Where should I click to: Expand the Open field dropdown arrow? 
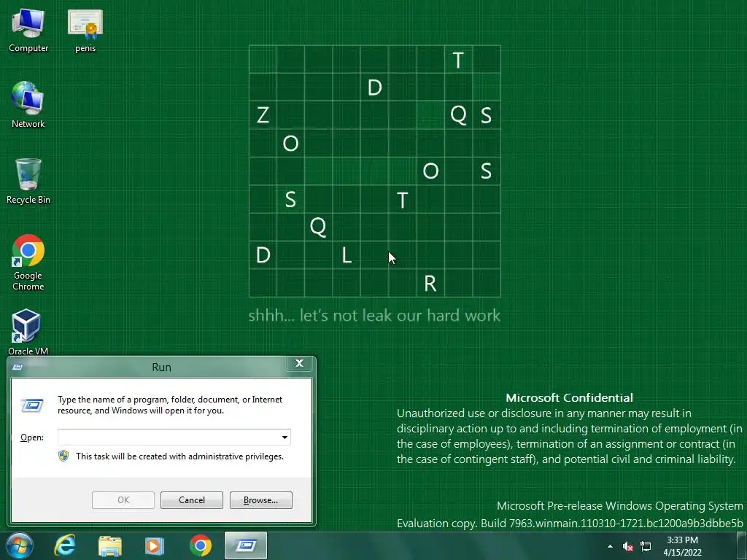pyautogui.click(x=285, y=437)
